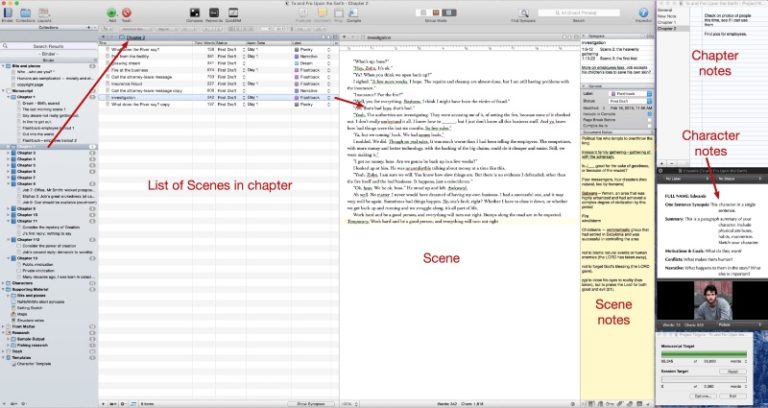
Task: Select the corkboard Group Mode segment
Action: point(434,13)
